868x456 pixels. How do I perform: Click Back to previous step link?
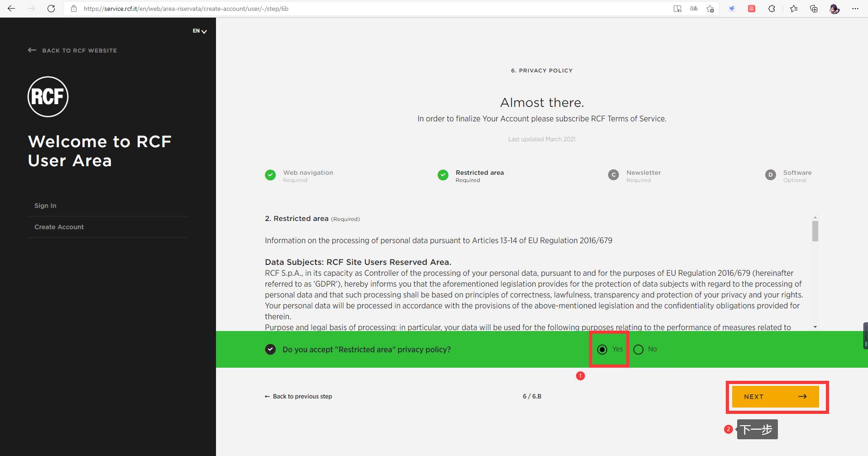(x=298, y=396)
